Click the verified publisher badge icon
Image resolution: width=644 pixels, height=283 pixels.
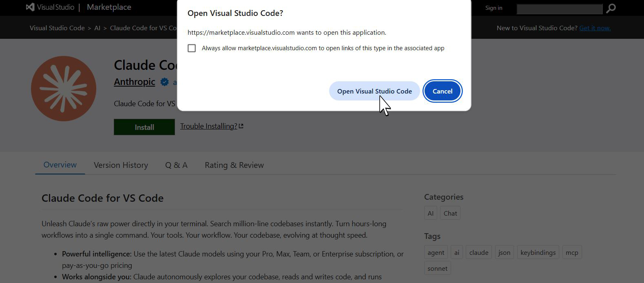164,82
